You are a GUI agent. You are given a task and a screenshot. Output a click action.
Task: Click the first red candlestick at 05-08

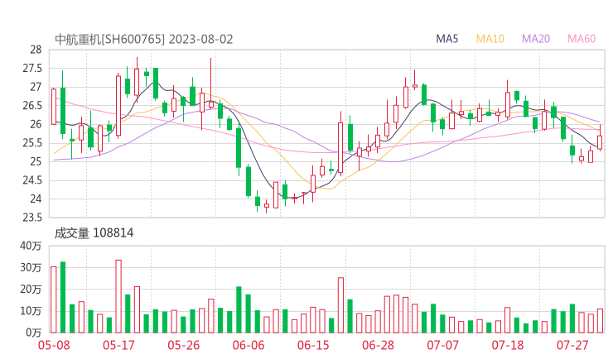tap(54, 106)
